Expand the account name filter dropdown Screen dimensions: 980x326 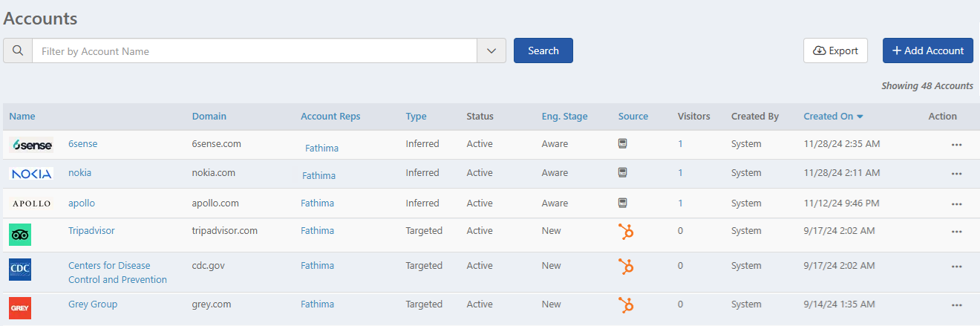coord(491,51)
